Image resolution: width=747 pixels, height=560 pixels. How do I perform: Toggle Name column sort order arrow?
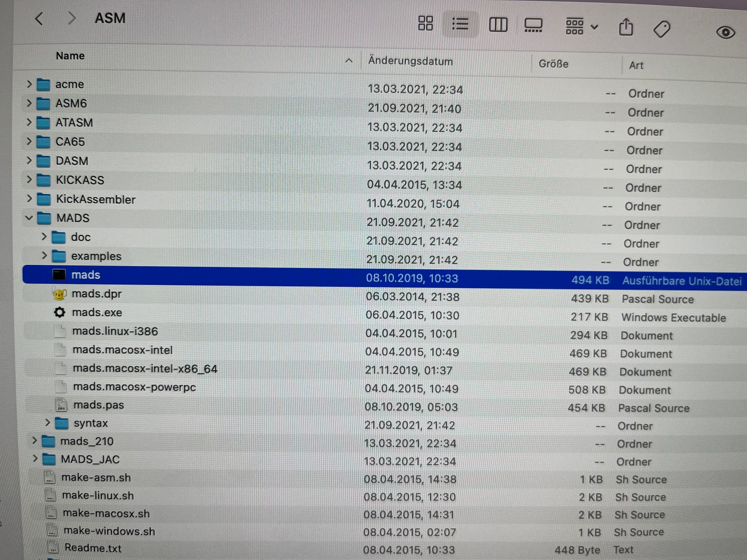(x=349, y=61)
